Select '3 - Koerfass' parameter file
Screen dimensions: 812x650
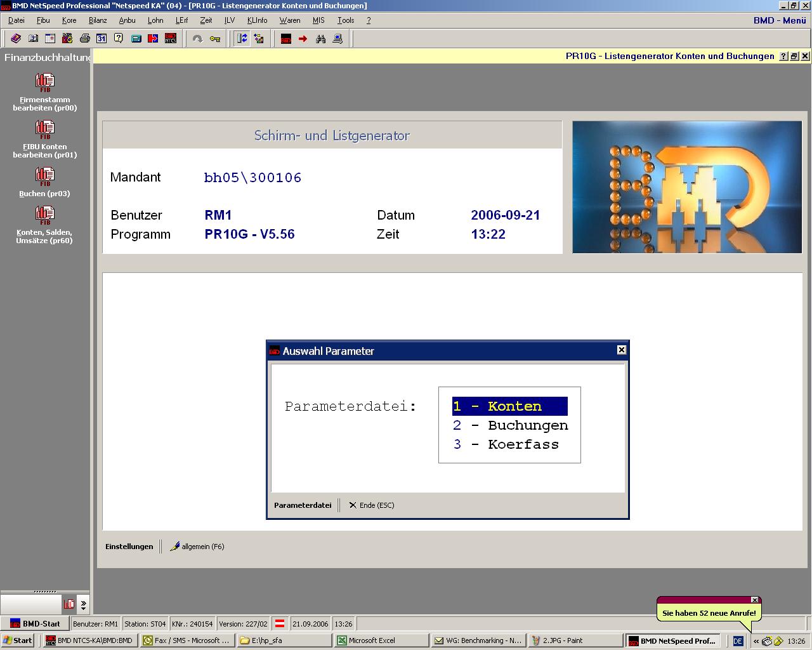click(x=506, y=444)
